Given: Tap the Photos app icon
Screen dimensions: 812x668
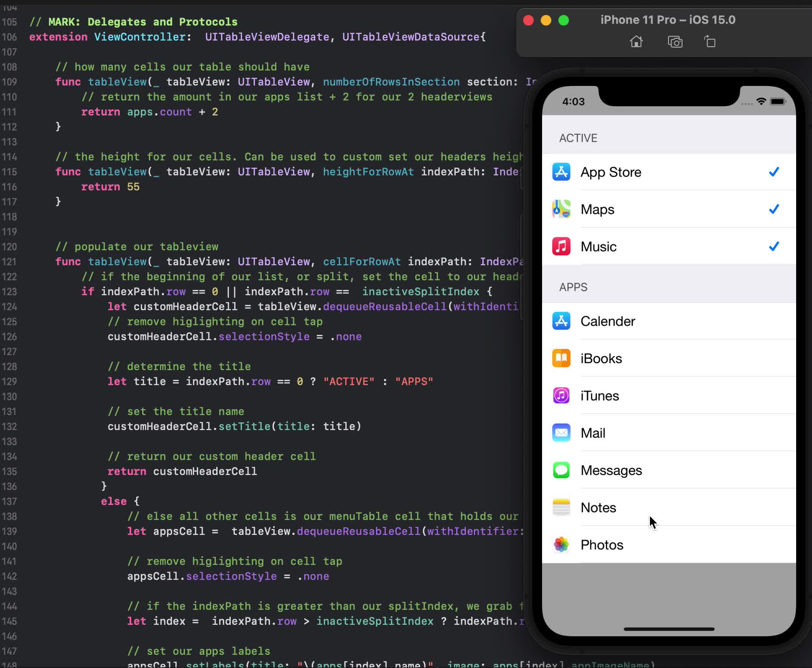Looking at the screenshot, I should coord(561,545).
